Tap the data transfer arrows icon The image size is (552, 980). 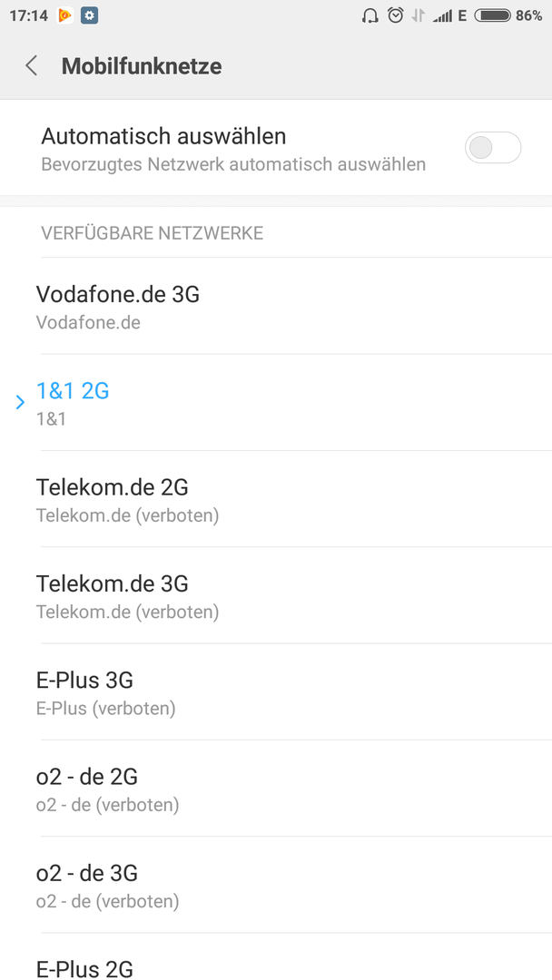tap(418, 15)
